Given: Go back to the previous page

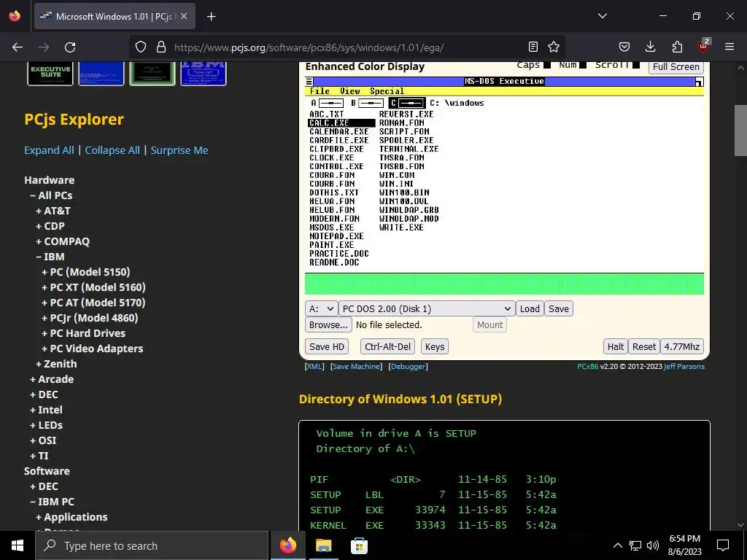Looking at the screenshot, I should click(x=18, y=47).
